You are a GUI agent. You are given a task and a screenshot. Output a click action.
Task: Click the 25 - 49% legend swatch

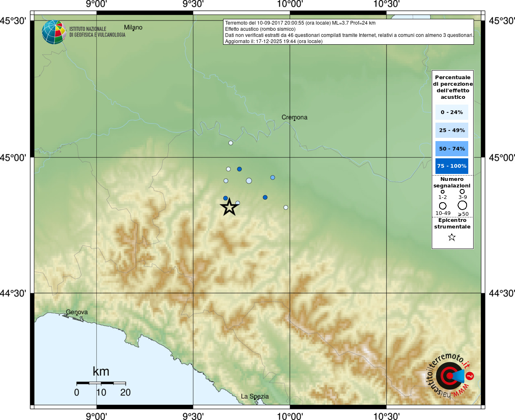point(451,130)
